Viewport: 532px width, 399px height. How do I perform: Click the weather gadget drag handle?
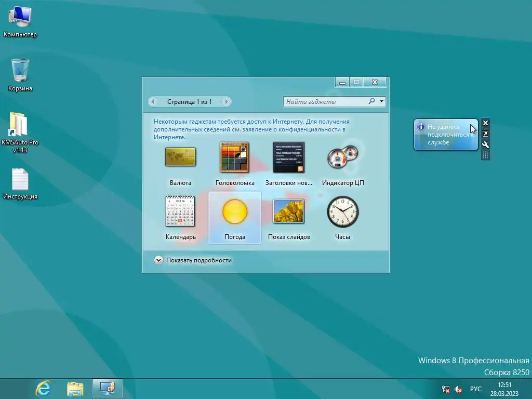coord(486,155)
